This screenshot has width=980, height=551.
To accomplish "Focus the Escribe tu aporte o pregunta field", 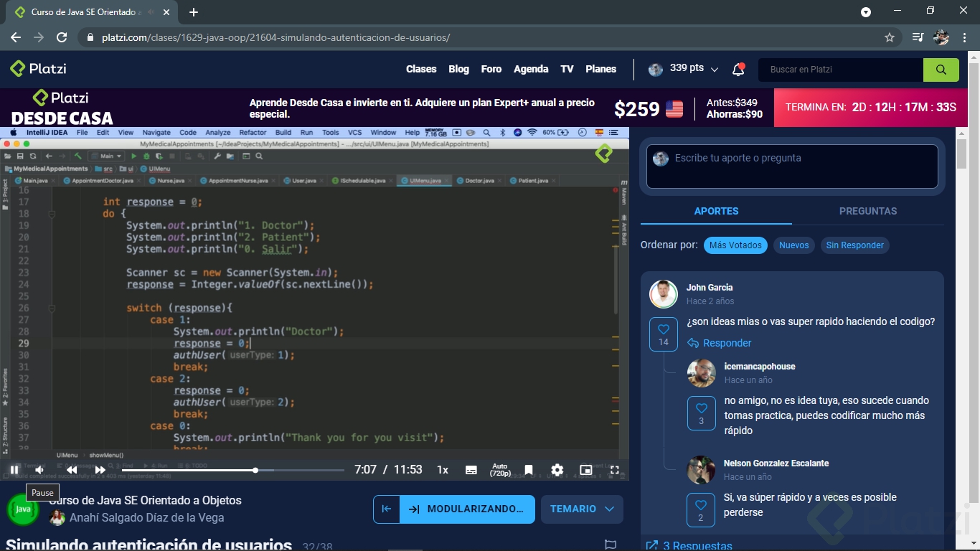I will 792,166.
